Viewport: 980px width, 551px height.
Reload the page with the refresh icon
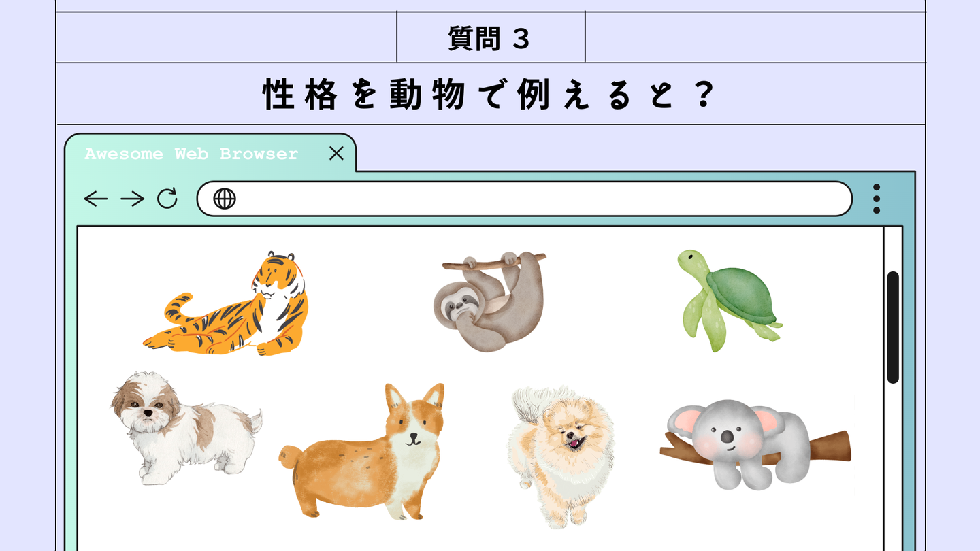pyautogui.click(x=167, y=199)
